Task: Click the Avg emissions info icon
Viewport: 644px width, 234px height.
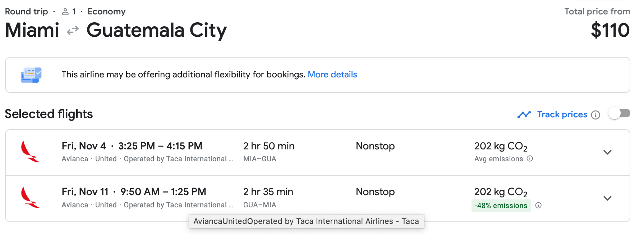Action: coord(530,159)
